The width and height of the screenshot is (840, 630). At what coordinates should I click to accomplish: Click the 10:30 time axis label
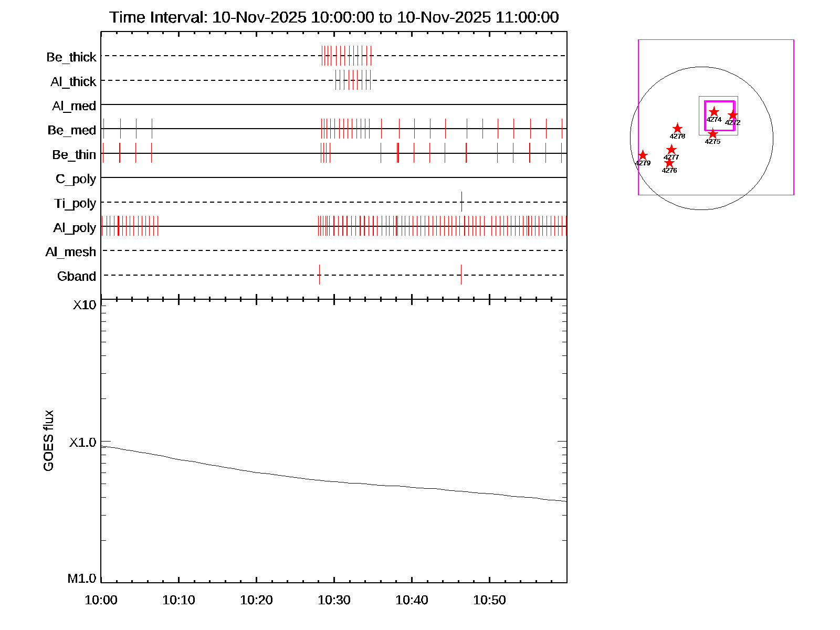coord(334,600)
